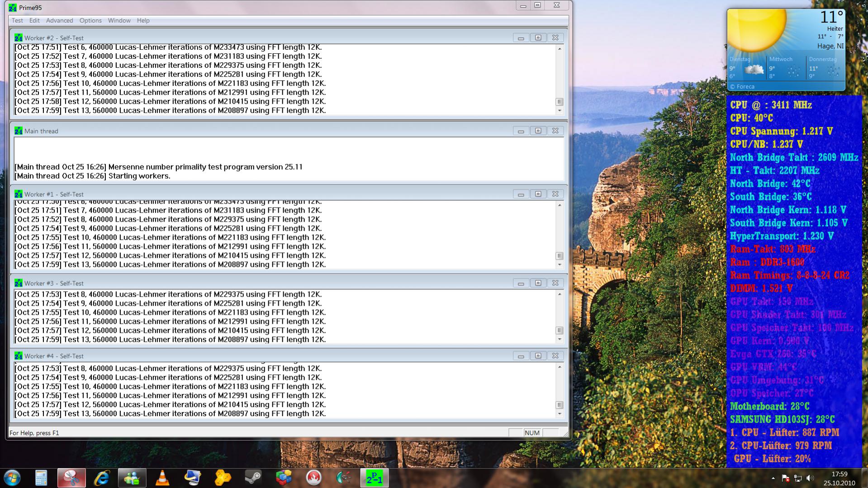Open the teal crescent taskbar icon

pos(344,478)
